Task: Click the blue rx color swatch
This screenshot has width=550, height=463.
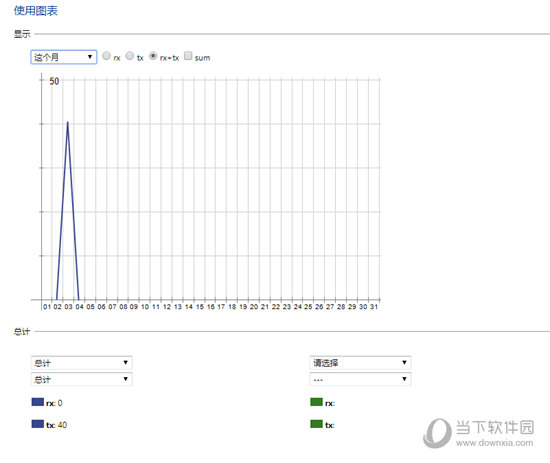Action: point(38,402)
